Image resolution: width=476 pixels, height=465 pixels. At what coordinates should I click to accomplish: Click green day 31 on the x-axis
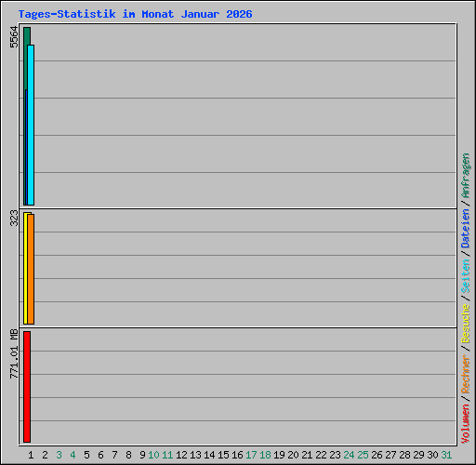click(446, 455)
